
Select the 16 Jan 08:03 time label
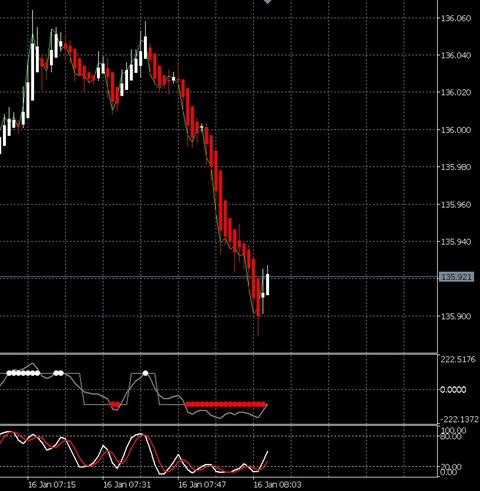pyautogui.click(x=278, y=484)
